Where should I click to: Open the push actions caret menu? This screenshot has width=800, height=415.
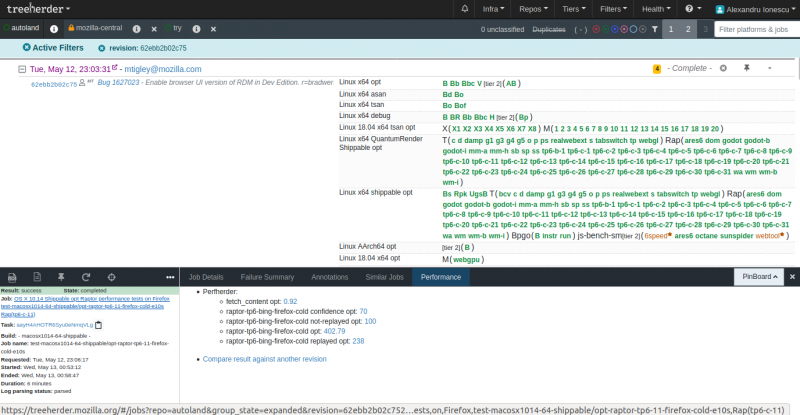tap(769, 68)
